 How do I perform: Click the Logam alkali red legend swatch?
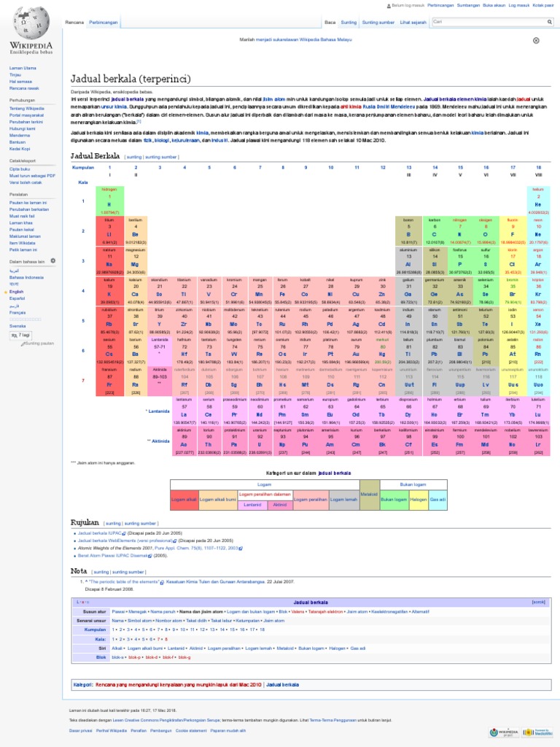tap(184, 500)
